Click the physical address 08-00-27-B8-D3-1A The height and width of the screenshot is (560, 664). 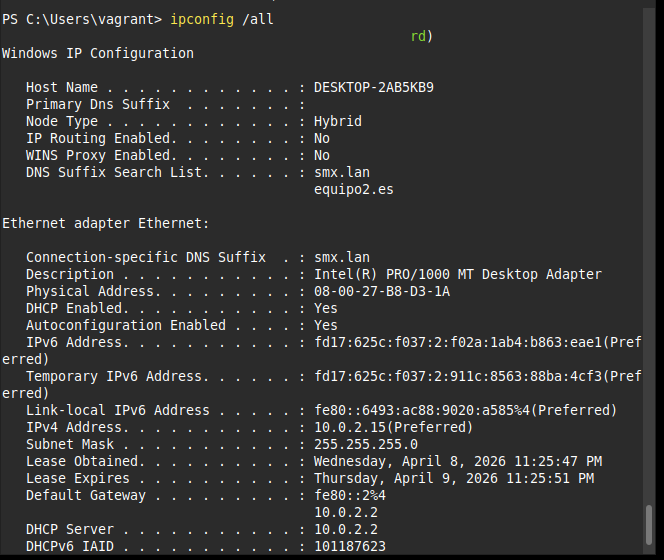click(381, 291)
